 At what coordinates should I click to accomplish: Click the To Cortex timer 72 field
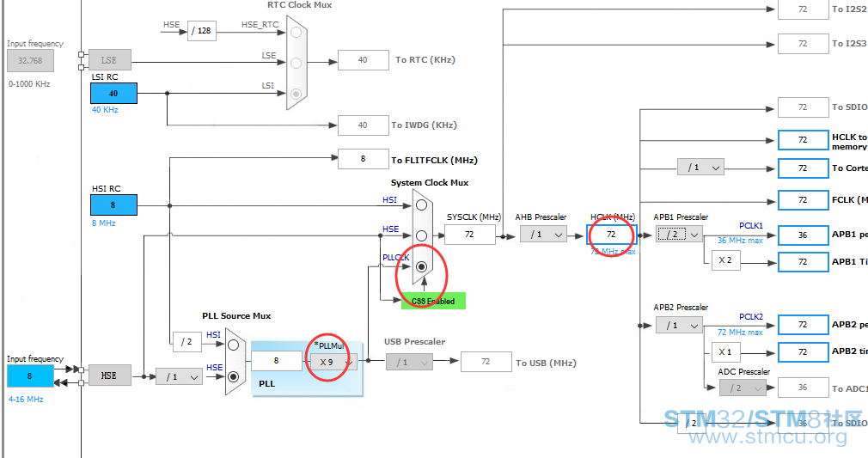pyautogui.click(x=804, y=168)
